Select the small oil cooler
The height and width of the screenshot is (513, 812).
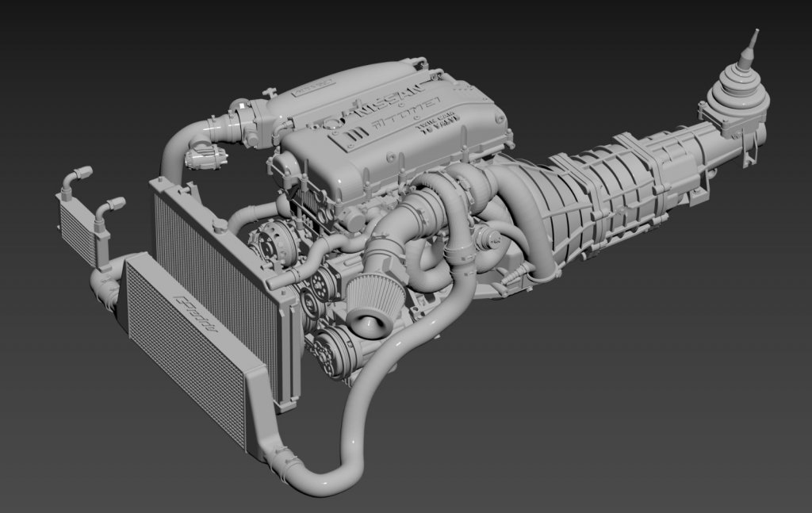click(x=78, y=228)
